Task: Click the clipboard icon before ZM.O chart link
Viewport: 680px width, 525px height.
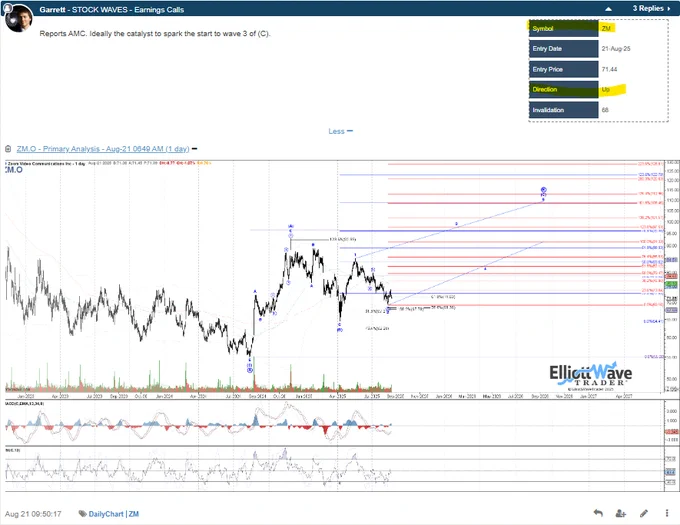Action: point(8,149)
